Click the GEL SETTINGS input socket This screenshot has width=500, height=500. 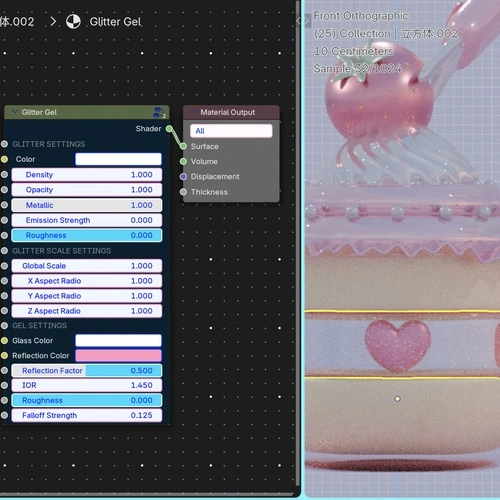pos(4,325)
